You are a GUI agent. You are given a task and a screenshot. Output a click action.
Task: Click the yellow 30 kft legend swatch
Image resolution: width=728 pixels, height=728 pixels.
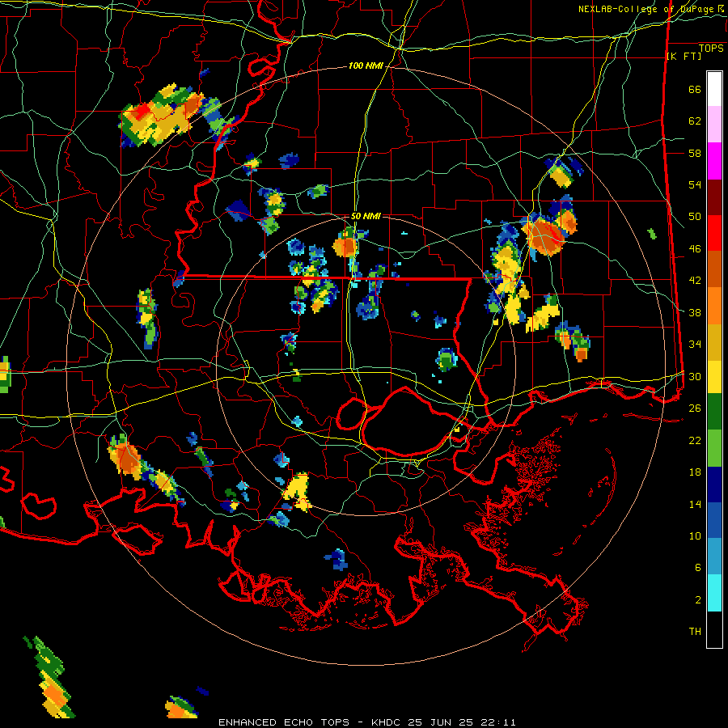(714, 376)
